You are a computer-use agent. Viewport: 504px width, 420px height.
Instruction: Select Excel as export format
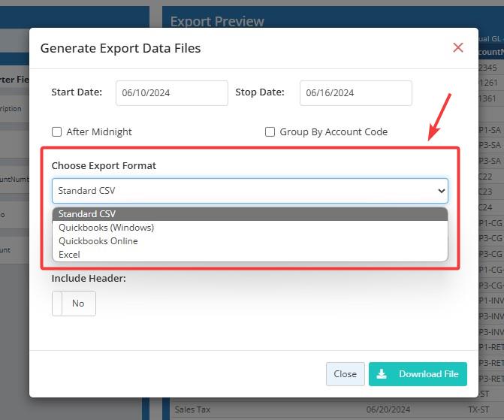click(69, 255)
